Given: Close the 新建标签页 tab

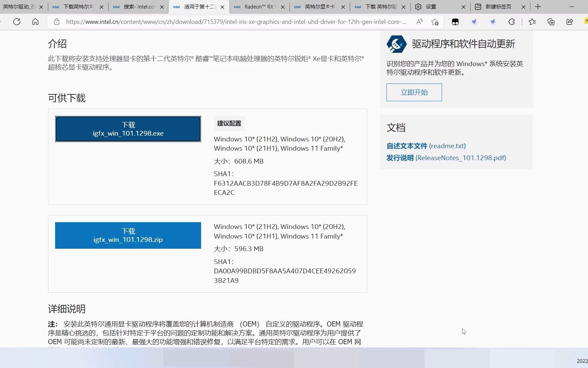Looking at the screenshot, I should pyautogui.click(x=523, y=7).
